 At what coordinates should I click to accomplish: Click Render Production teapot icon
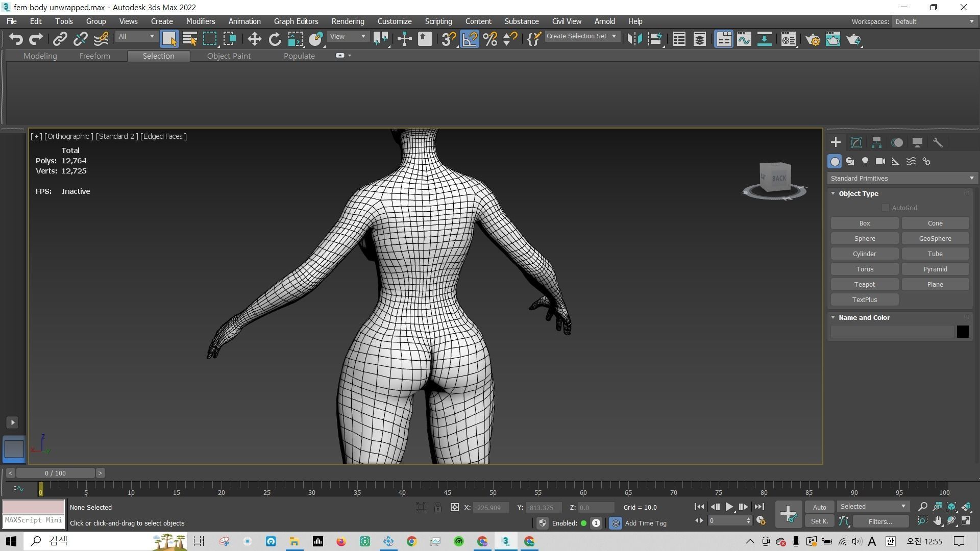(853, 39)
